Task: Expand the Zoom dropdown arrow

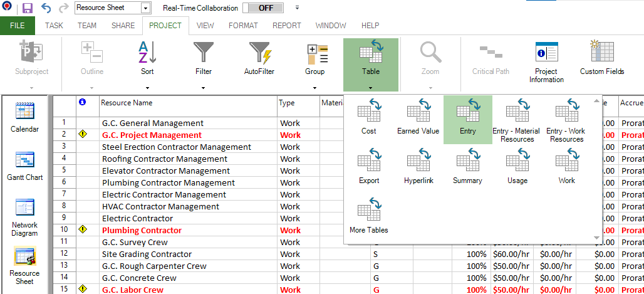Action: (x=430, y=88)
